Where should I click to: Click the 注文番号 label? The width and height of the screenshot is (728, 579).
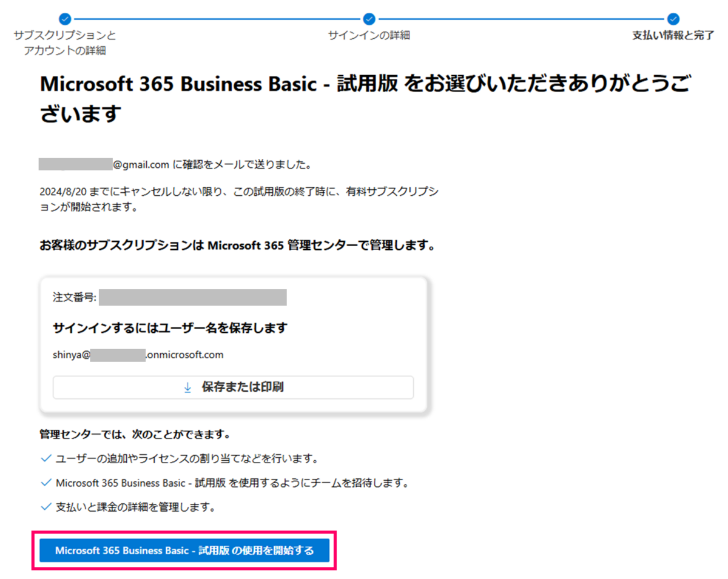75,298
